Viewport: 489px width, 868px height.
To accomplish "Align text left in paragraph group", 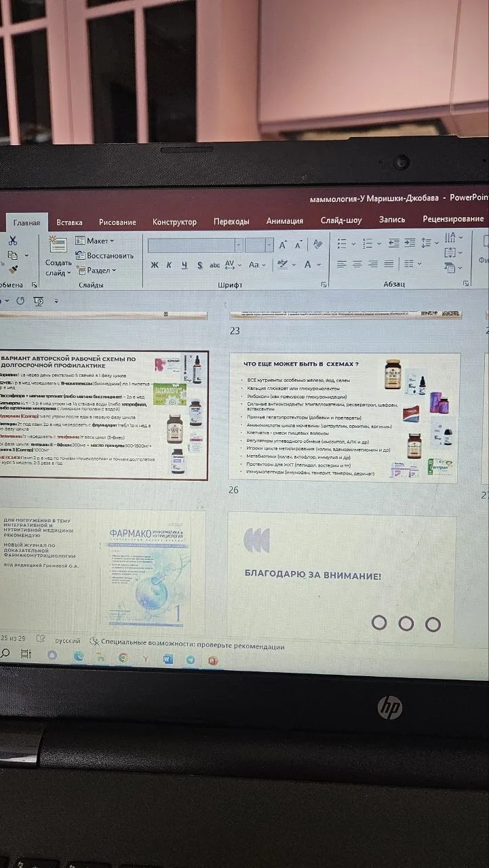I will (x=342, y=264).
